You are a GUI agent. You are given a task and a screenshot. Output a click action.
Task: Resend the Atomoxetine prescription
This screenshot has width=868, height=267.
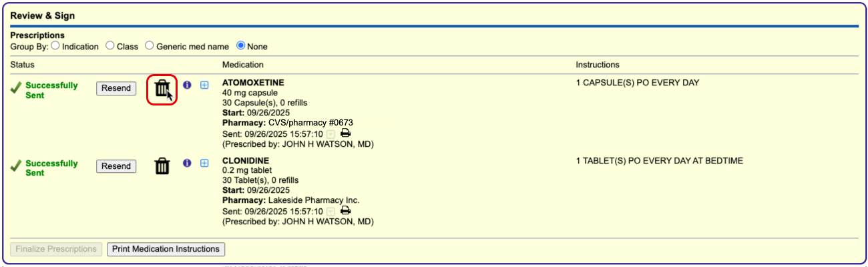pos(116,88)
